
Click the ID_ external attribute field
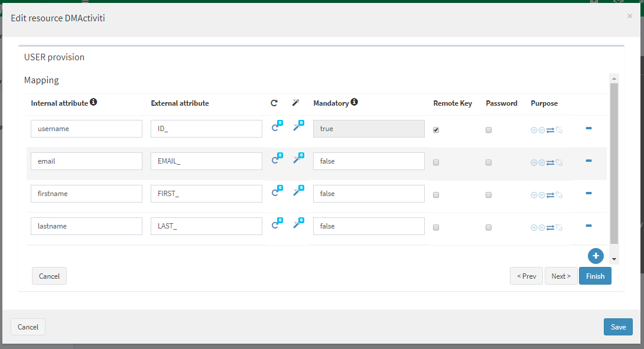tap(207, 129)
